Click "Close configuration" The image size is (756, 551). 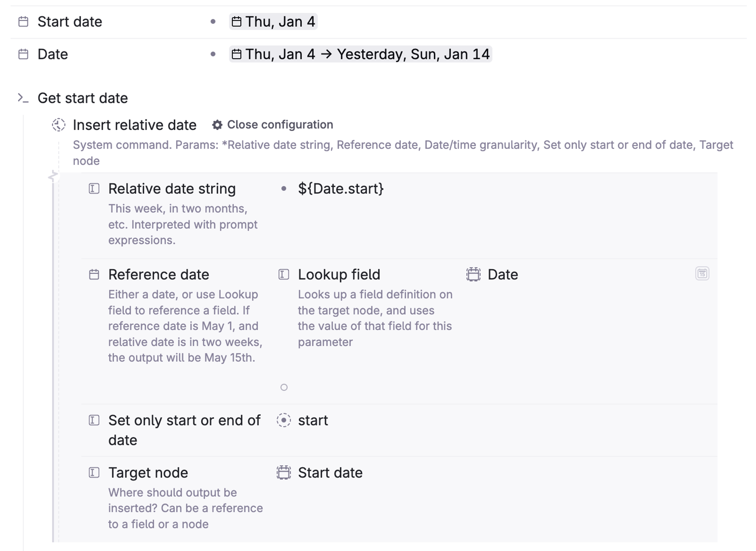point(281,125)
